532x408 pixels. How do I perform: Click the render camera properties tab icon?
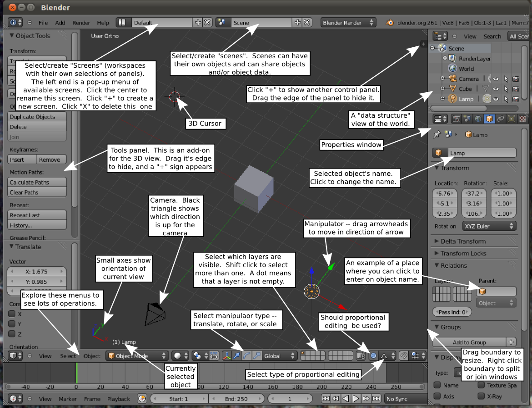point(457,119)
